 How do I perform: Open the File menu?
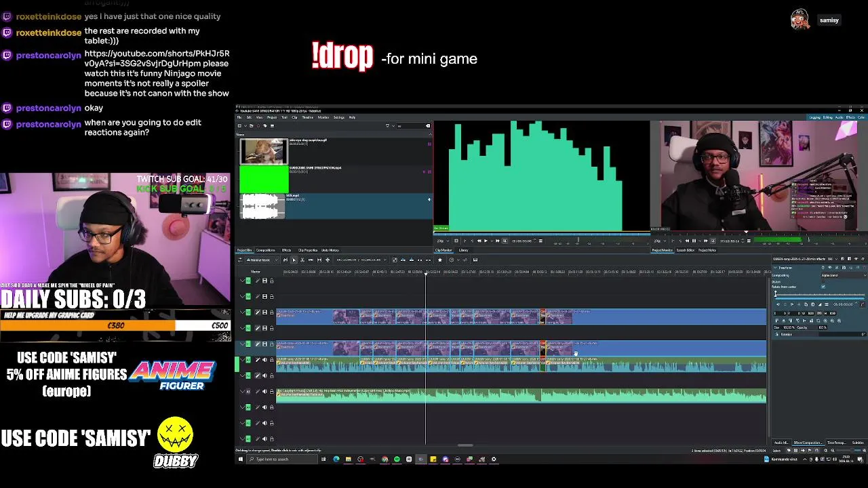click(x=239, y=117)
